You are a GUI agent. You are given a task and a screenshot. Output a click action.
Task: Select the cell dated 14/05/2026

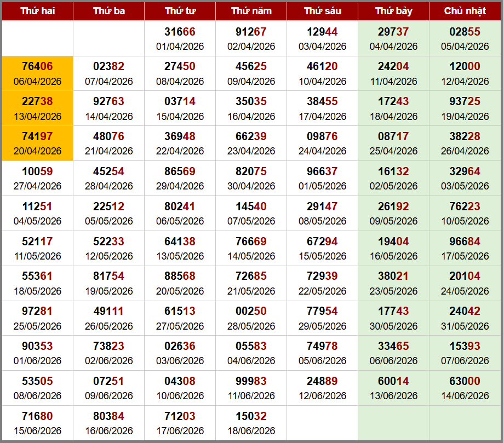coord(251,248)
